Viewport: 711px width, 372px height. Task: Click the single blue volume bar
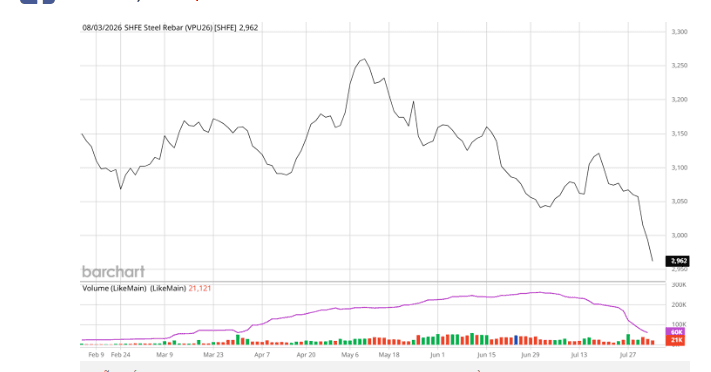(516, 340)
